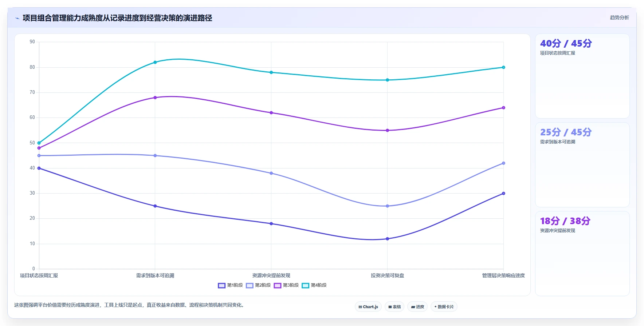The width and height of the screenshot is (644, 326).
Task: Click x-axis label 资源冲突提前发现
Action: tap(271, 275)
